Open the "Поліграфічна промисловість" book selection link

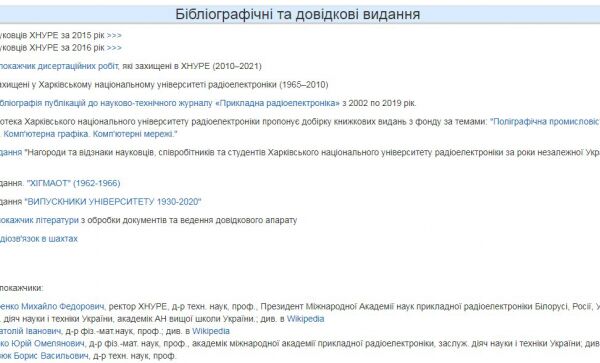pyautogui.click(x=545, y=122)
